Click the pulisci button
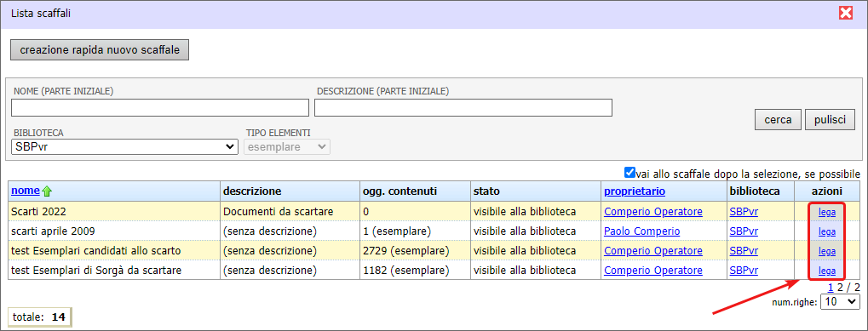 coord(830,120)
